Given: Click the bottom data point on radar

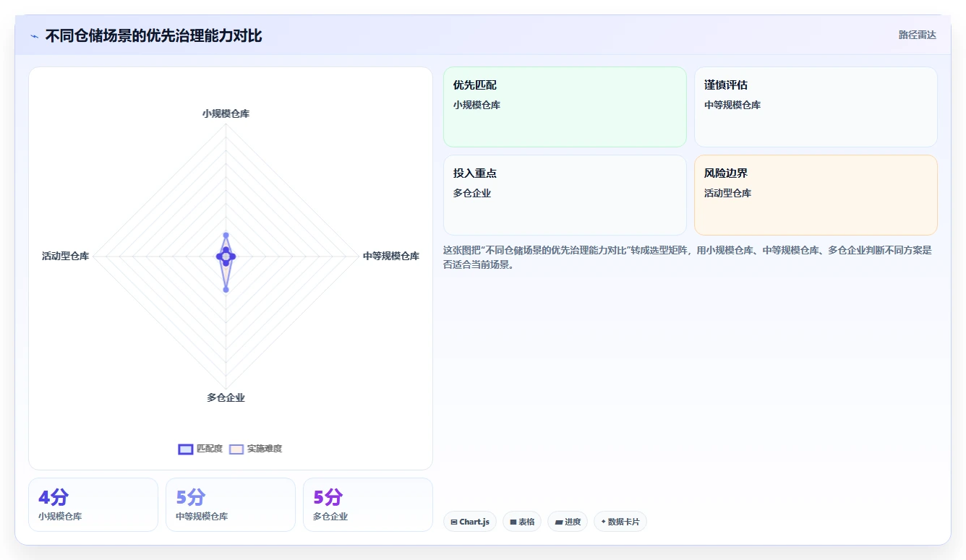Looking at the screenshot, I should click(226, 290).
